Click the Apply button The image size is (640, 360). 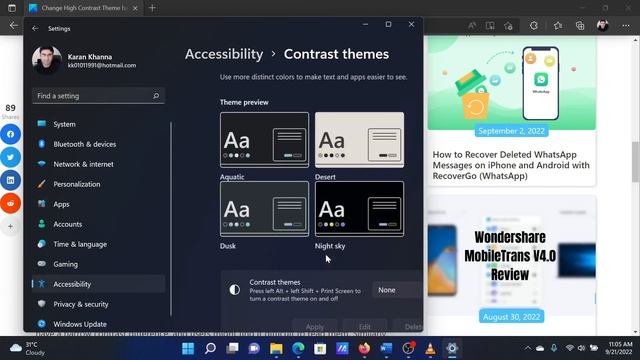coord(315,327)
